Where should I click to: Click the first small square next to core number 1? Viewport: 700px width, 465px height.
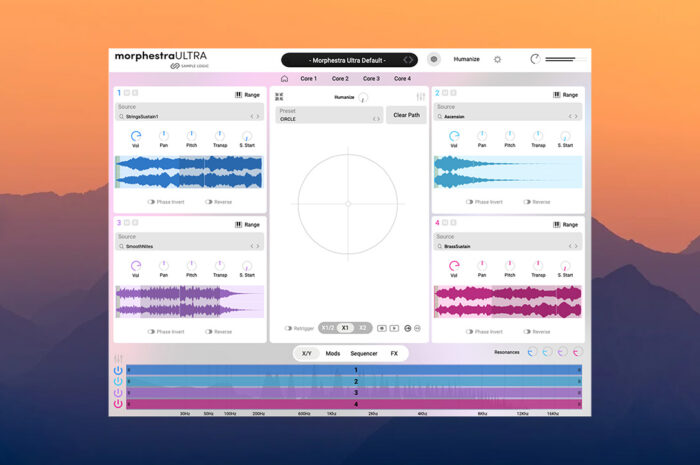[x=127, y=92]
